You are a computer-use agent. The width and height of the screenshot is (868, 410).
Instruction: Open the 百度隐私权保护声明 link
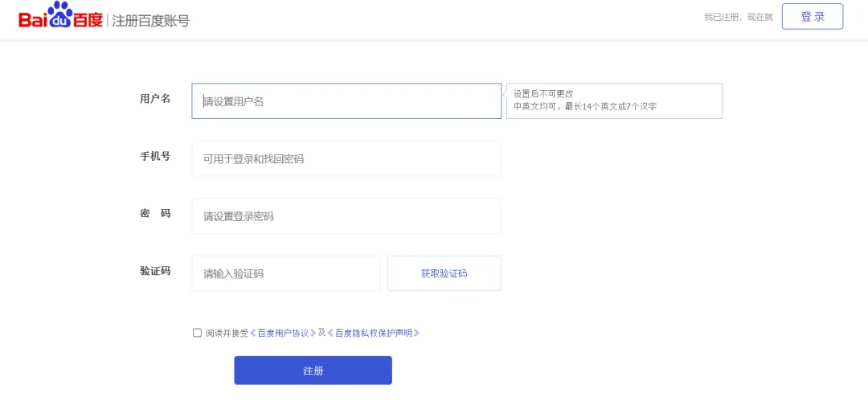(374, 333)
